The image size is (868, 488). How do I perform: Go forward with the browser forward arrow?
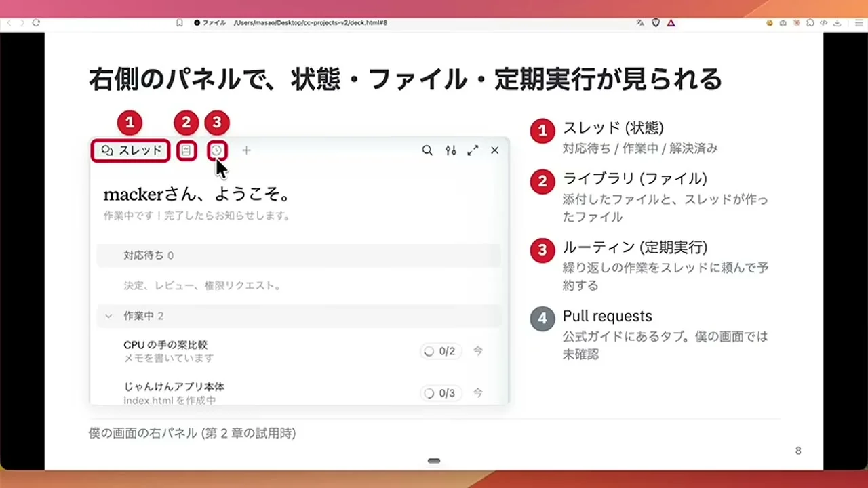click(x=22, y=23)
